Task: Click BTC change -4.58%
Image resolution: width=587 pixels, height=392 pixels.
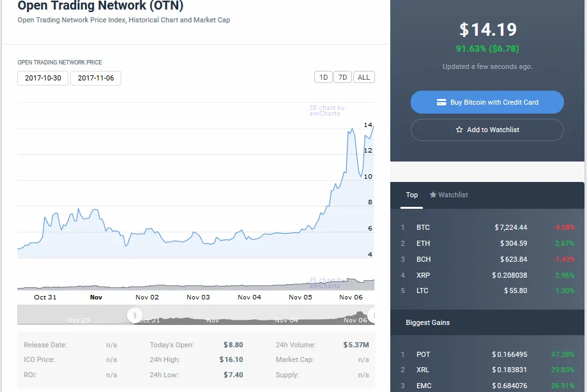Action: pos(565,227)
